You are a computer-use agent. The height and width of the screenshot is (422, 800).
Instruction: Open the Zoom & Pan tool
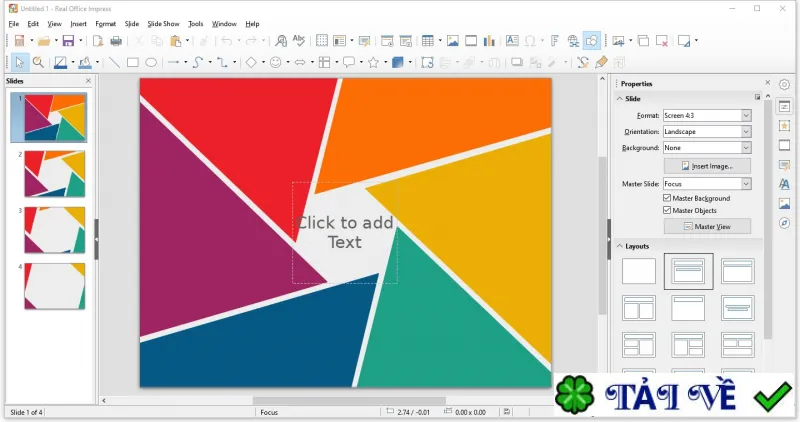tap(38, 62)
